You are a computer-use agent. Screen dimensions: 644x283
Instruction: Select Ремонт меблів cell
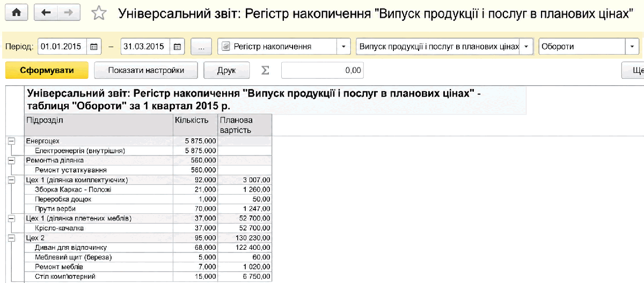(99, 266)
